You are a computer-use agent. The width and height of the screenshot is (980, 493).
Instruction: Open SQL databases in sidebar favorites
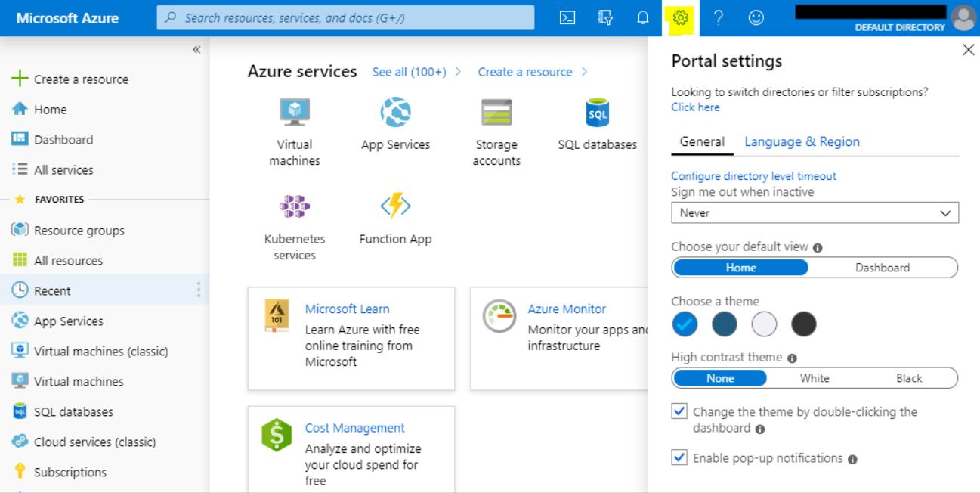63,412
